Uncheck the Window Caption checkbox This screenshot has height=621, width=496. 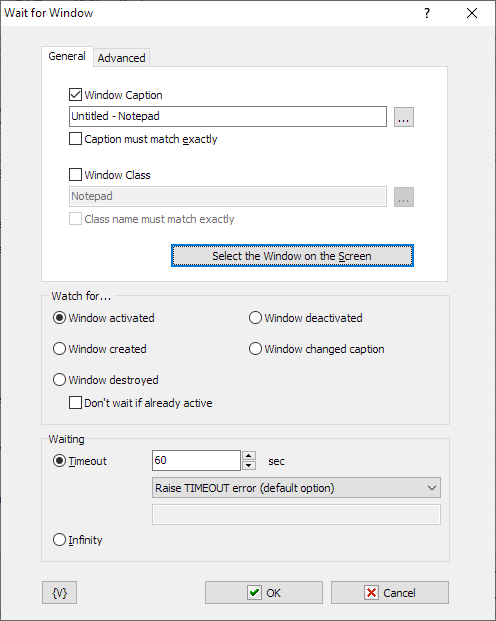click(75, 95)
